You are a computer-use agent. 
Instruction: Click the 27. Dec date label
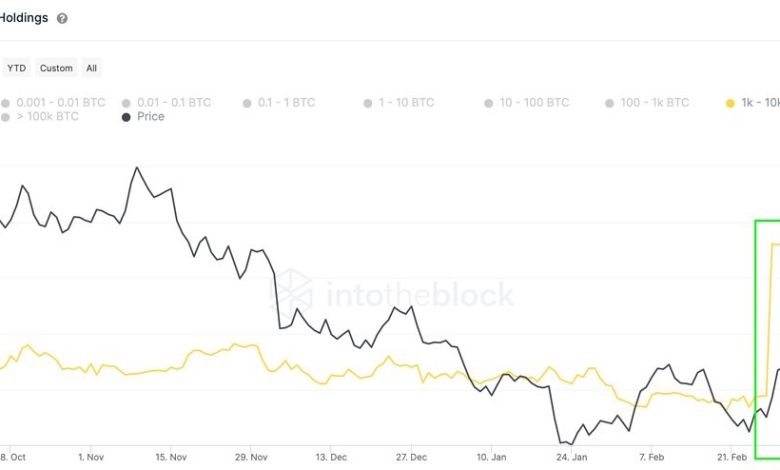[411, 456]
